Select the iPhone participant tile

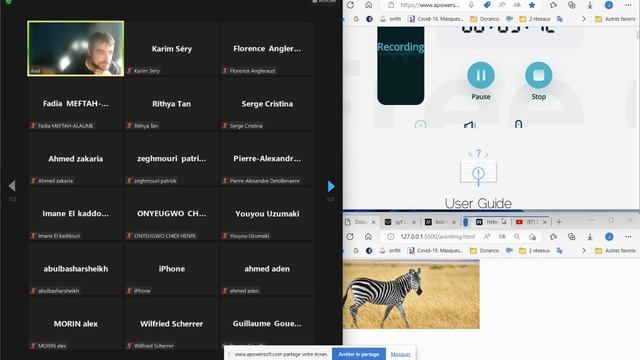coord(171,269)
